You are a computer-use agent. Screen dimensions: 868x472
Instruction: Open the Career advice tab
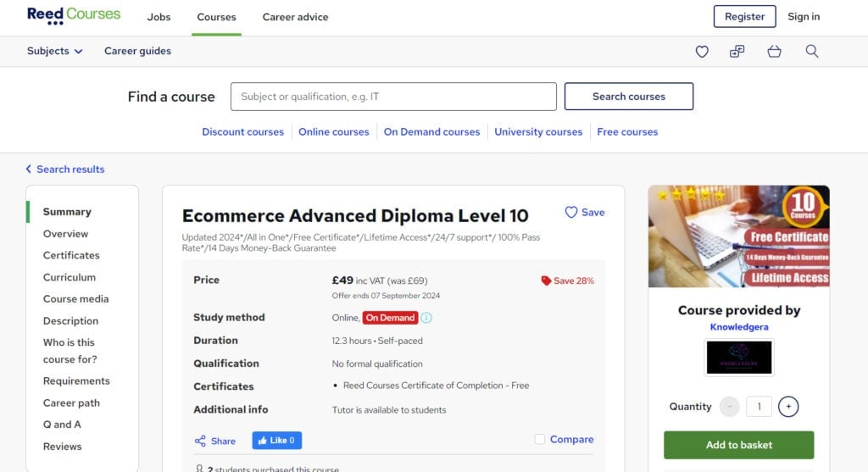[295, 17]
